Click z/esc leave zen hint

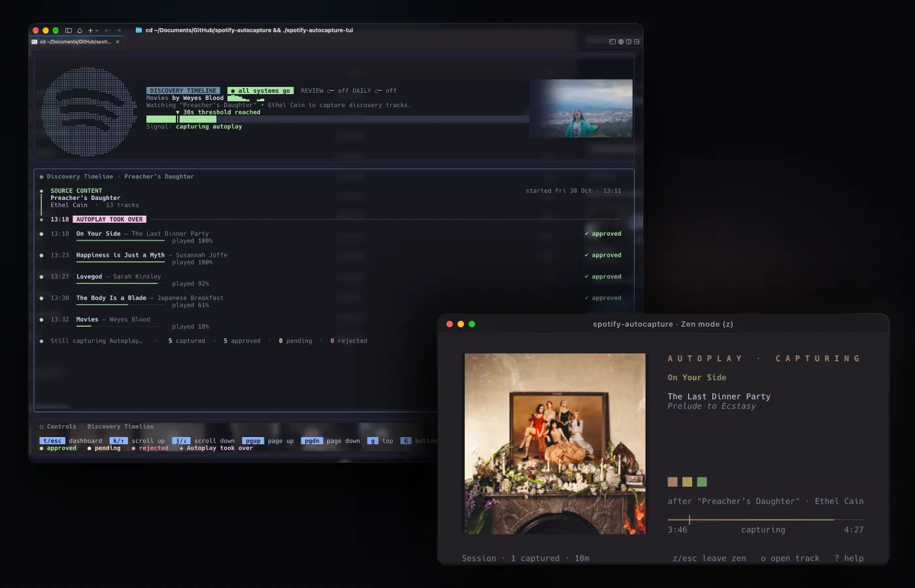pyautogui.click(x=709, y=559)
